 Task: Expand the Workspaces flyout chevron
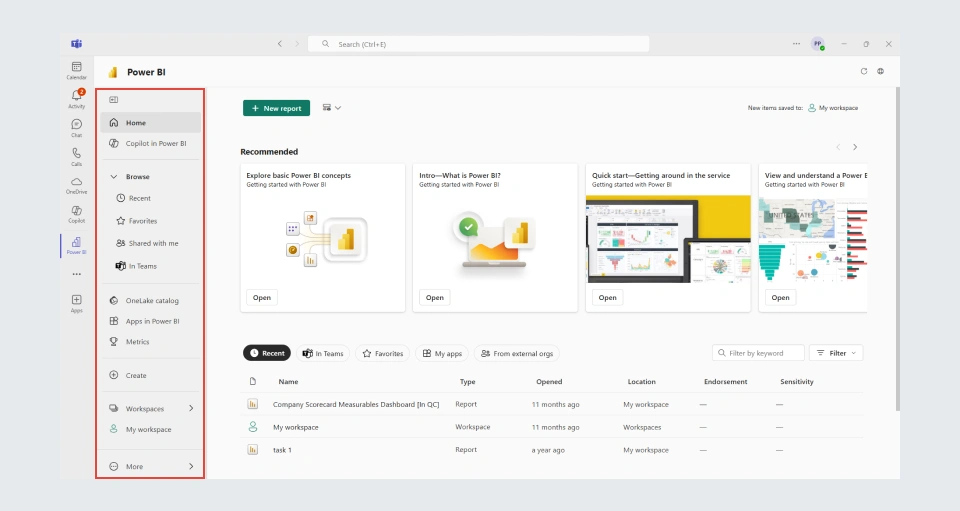(x=191, y=408)
